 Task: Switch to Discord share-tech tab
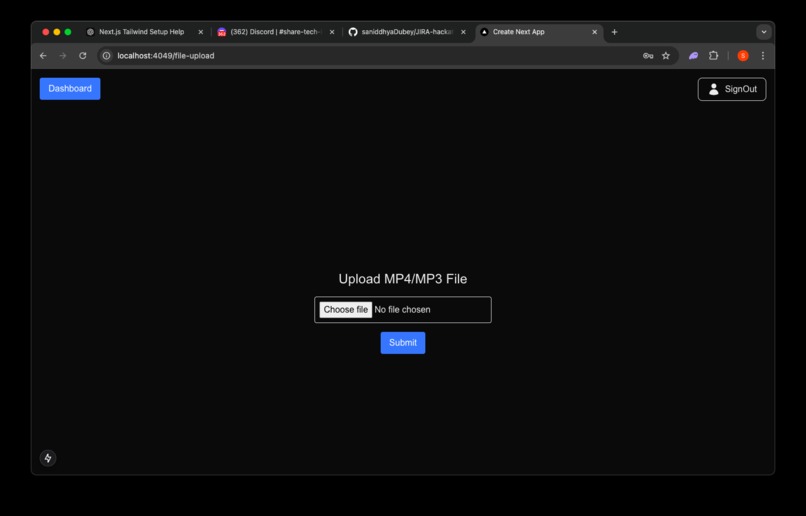pos(275,32)
